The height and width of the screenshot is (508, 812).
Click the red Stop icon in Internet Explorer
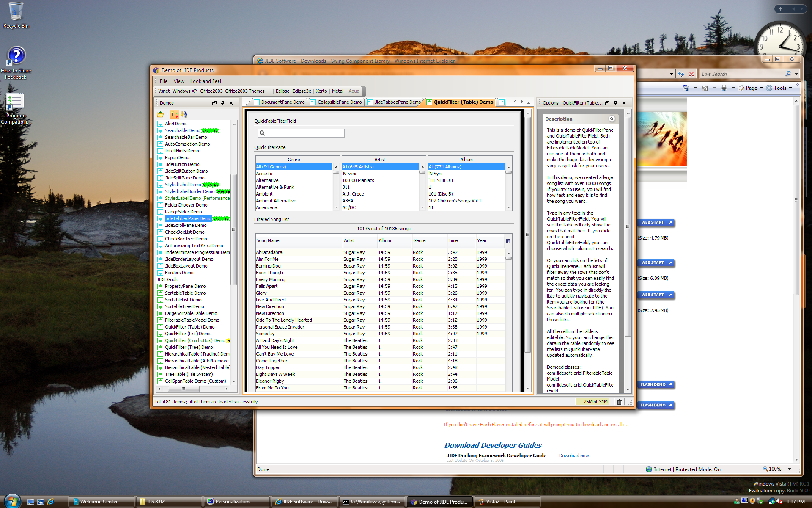691,74
